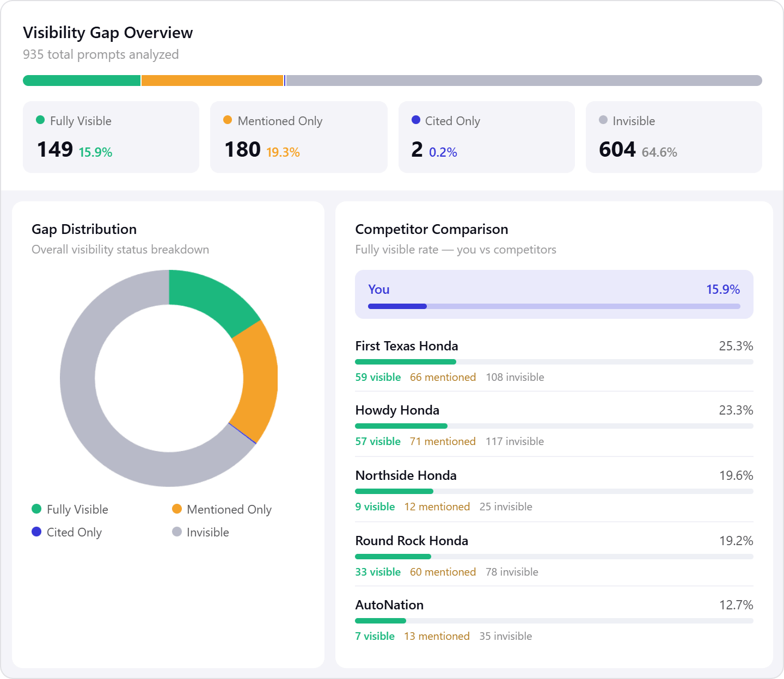Toggle the Fully Visible donut legend entry

71,509
